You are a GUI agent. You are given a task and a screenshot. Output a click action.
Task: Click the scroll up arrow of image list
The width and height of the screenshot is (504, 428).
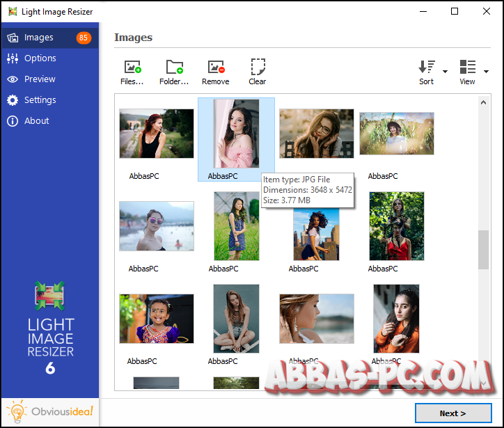point(483,103)
